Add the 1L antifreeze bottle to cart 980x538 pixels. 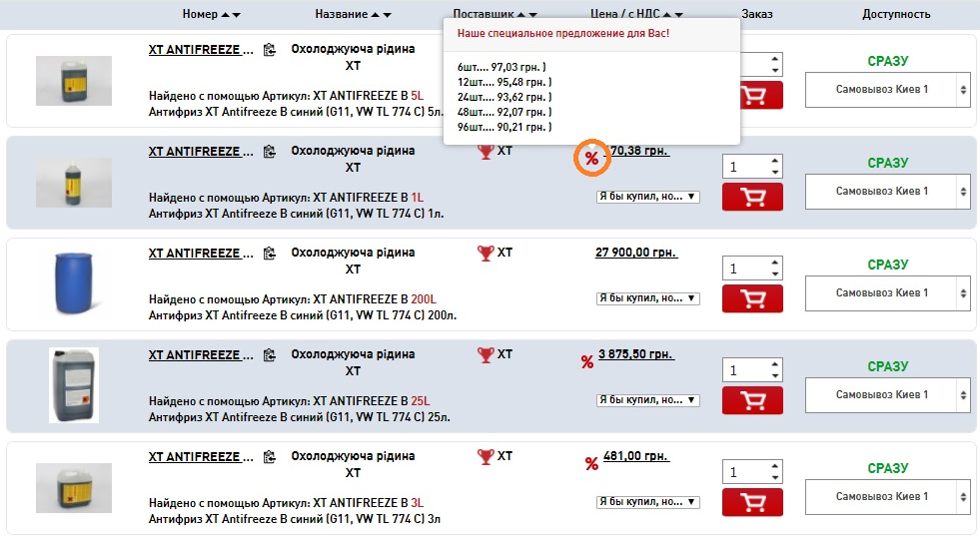tap(752, 197)
